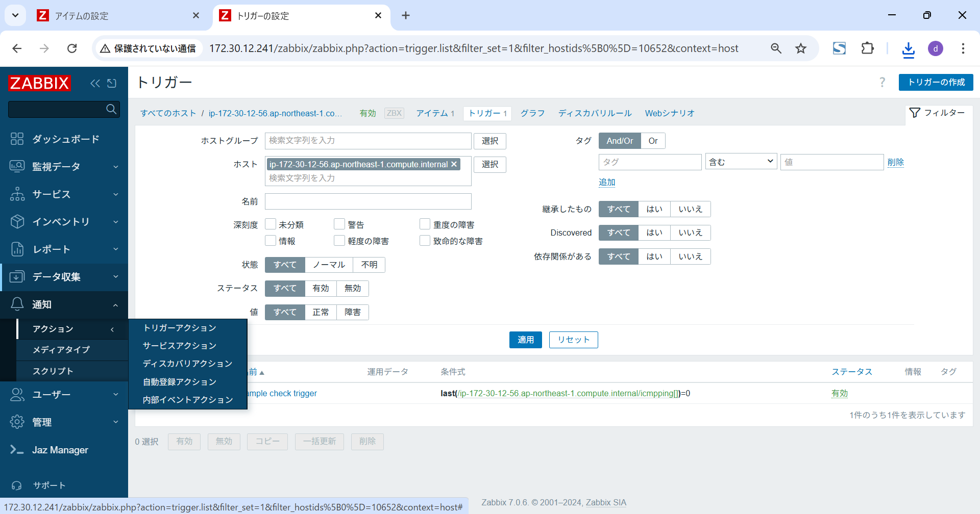Collapse the Zabbix sidebar with double-chevron icon
This screenshot has height=514, width=980.
point(95,83)
